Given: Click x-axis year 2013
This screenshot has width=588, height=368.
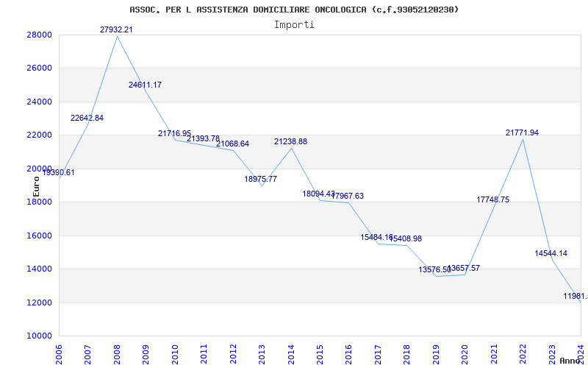Looking at the screenshot, I should [x=262, y=355].
